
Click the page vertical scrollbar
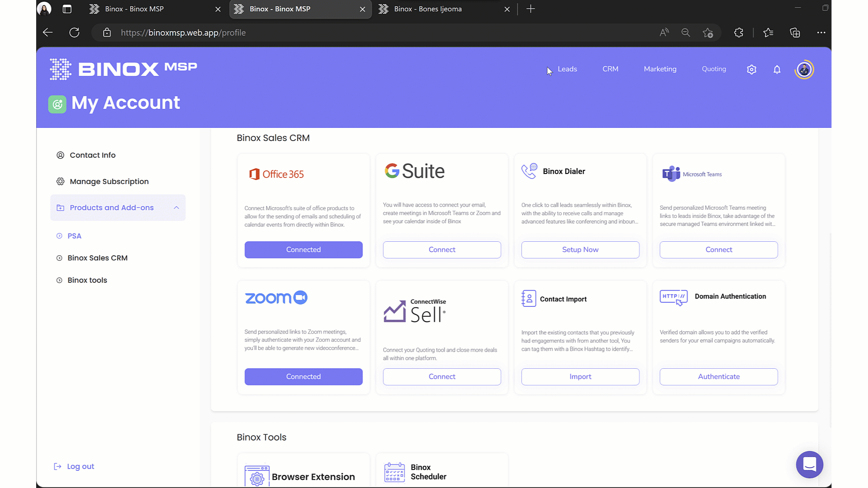830,330
